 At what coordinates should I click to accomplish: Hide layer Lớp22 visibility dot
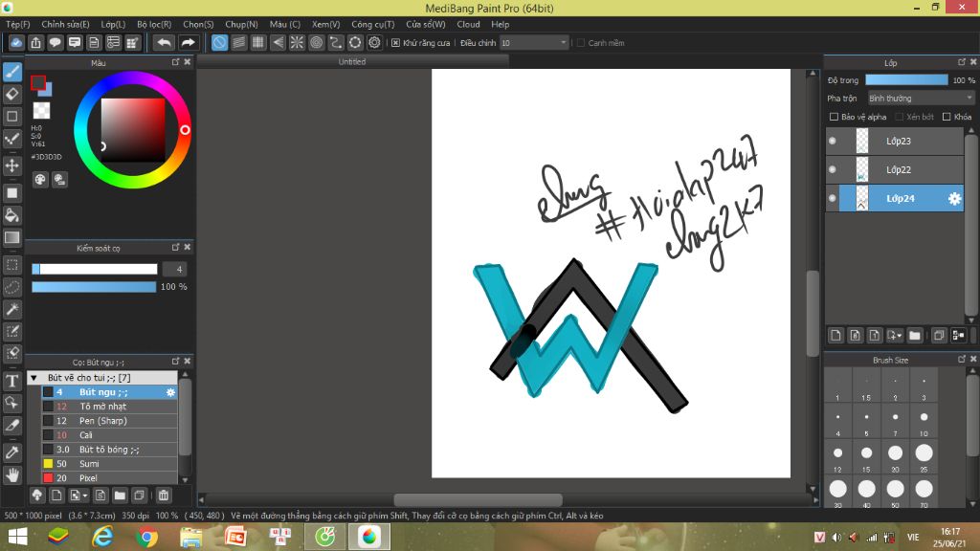(x=833, y=170)
